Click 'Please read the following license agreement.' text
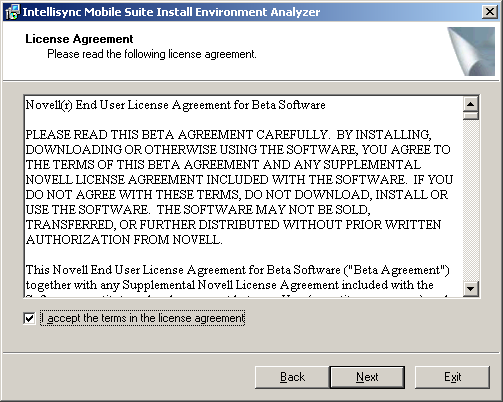The image size is (503, 402). pyautogui.click(x=152, y=54)
